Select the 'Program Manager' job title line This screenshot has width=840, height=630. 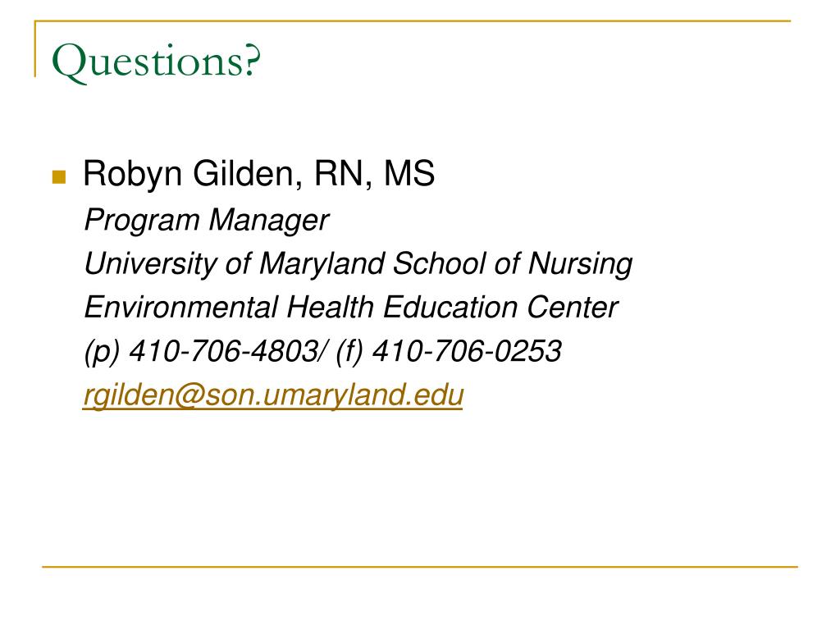206,220
